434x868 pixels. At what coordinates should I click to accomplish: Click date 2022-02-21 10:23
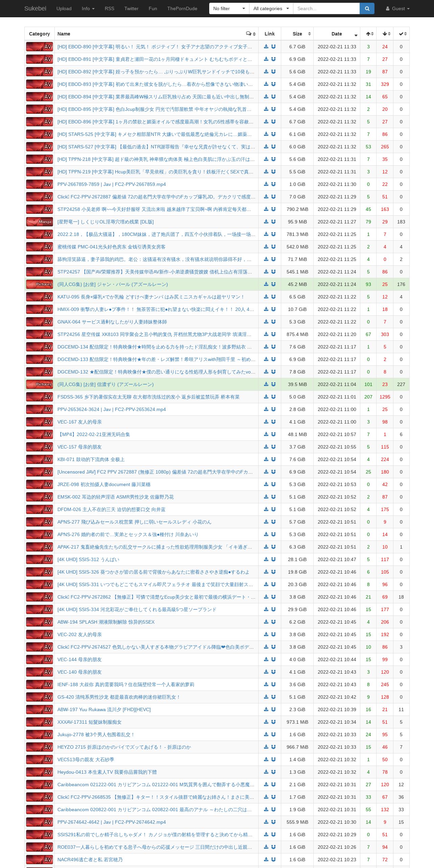[x=337, y=860]
